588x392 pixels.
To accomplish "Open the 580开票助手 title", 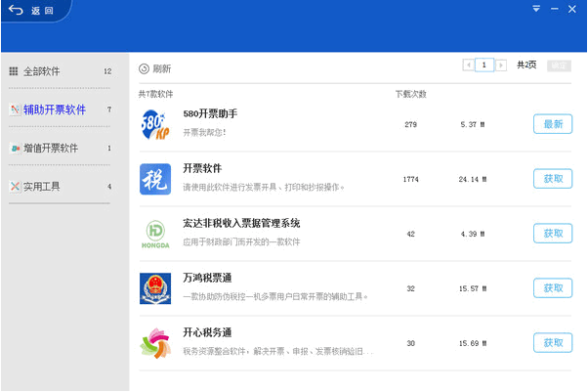I will pos(210,113).
